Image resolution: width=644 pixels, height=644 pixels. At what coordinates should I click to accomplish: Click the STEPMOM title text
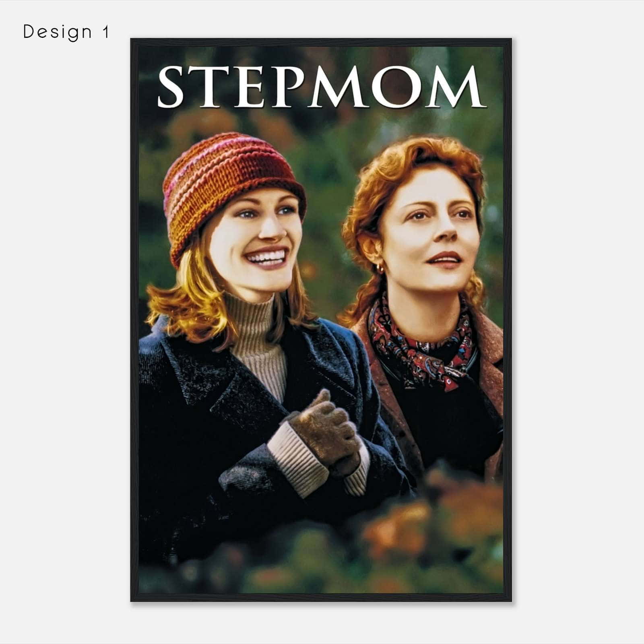(x=320, y=88)
